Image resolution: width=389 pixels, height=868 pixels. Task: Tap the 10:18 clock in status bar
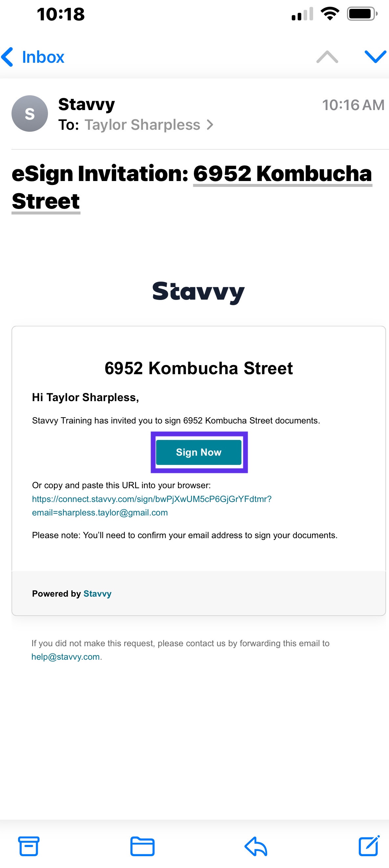[61, 14]
